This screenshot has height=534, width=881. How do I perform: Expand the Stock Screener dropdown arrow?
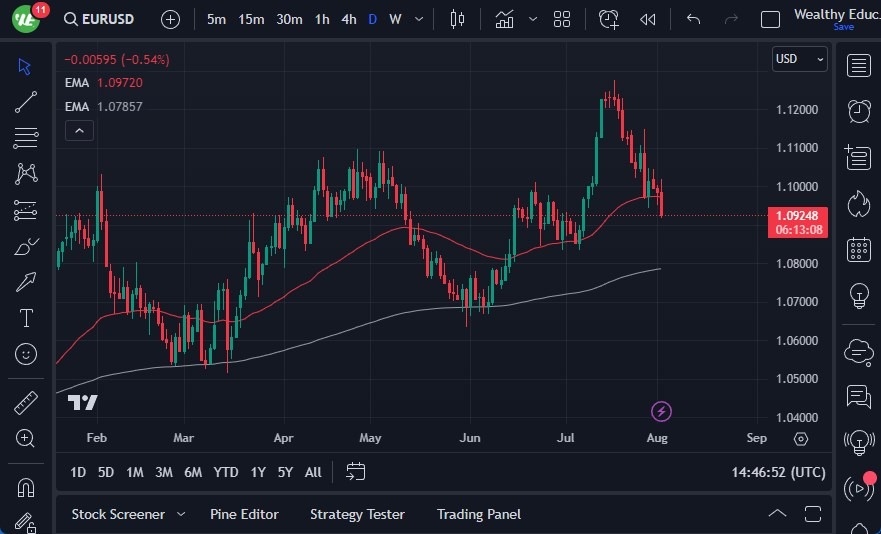click(181, 514)
